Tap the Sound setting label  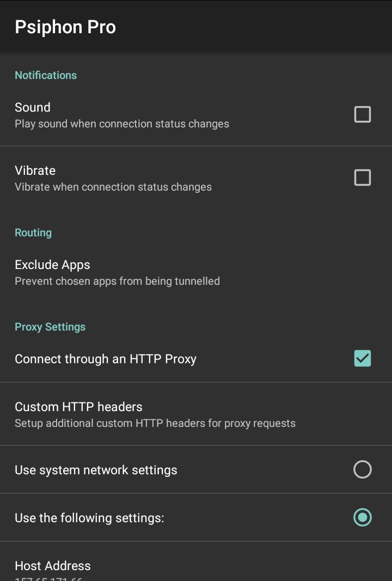click(x=33, y=107)
